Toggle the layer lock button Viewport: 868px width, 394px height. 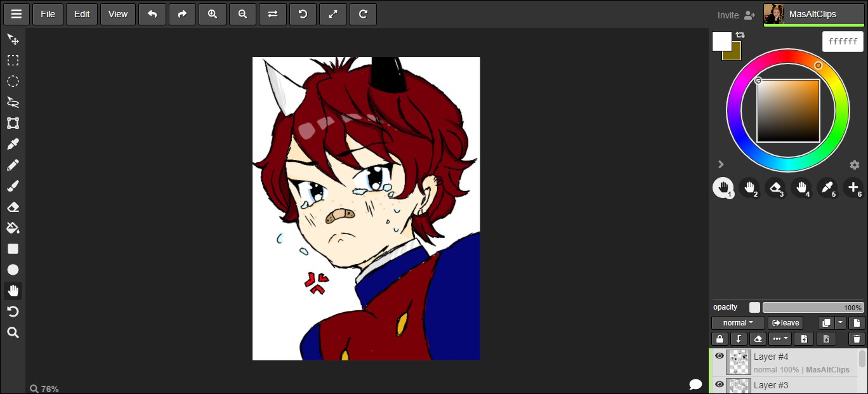[x=719, y=339]
